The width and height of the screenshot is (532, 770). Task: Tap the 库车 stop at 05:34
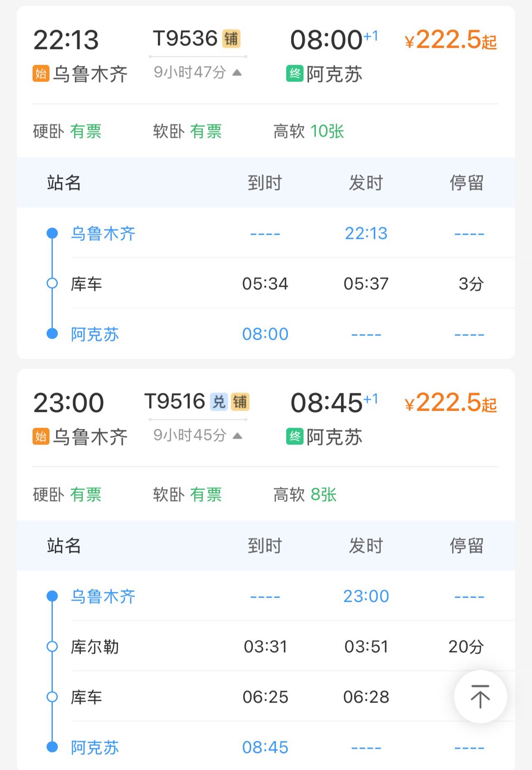point(87,284)
